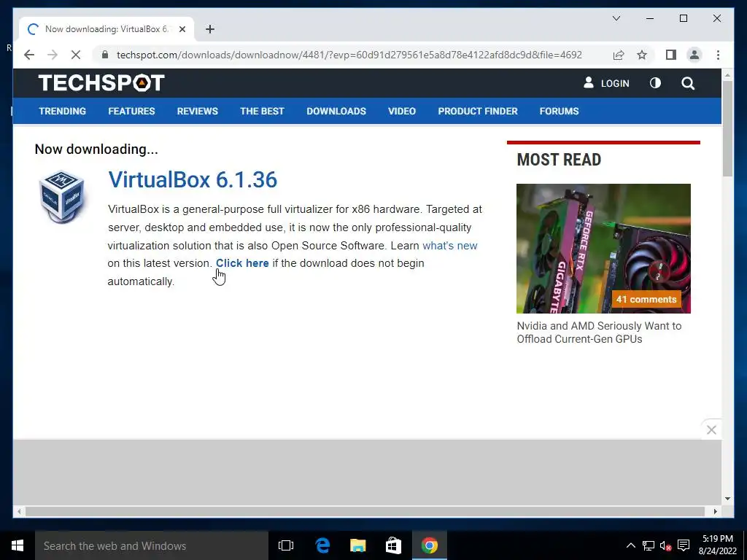This screenshot has height=560, width=747.
Task: Click the VirtualBox cube logo
Action: pyautogui.click(x=62, y=197)
